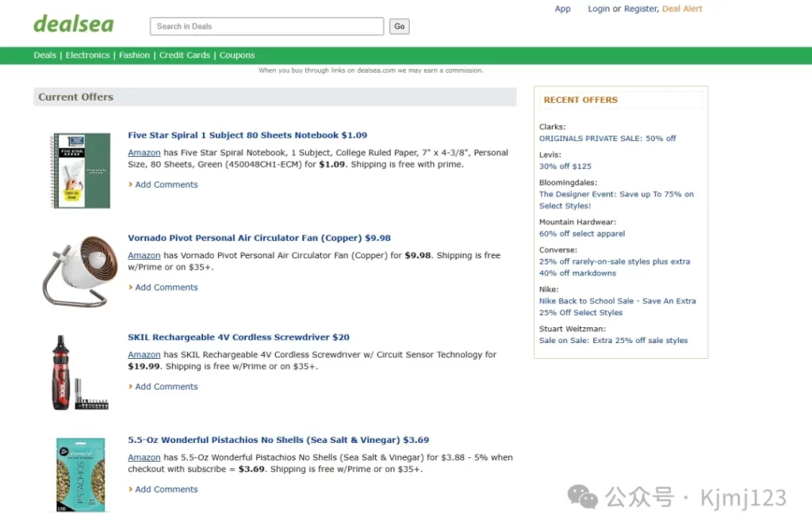Open Nike Back to School Sale offer

pyautogui.click(x=617, y=307)
